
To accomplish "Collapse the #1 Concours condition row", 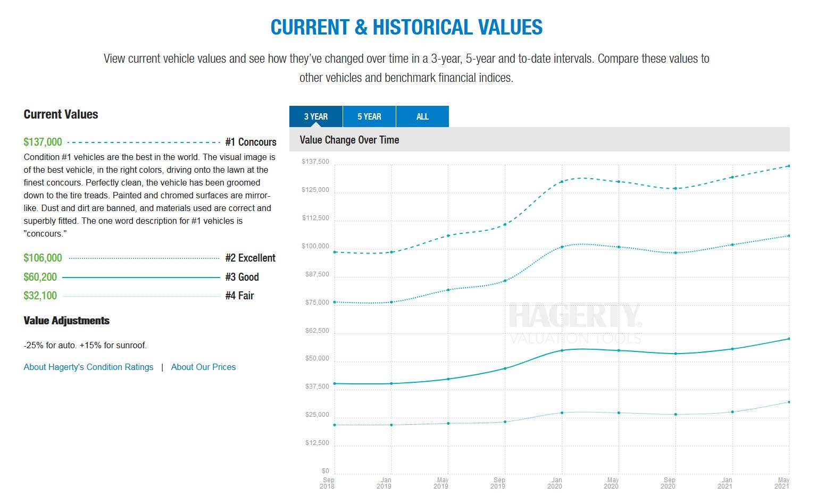I will [x=251, y=142].
